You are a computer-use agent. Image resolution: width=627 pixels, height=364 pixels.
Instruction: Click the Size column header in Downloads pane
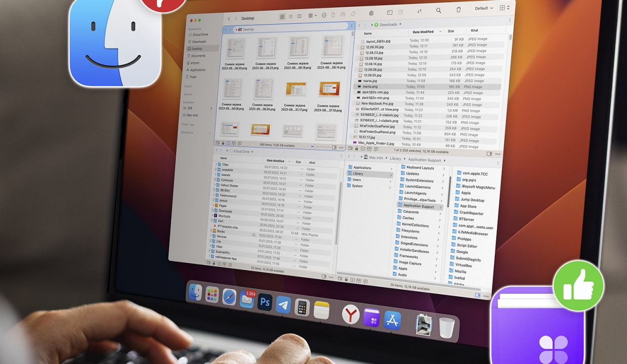[x=451, y=31]
